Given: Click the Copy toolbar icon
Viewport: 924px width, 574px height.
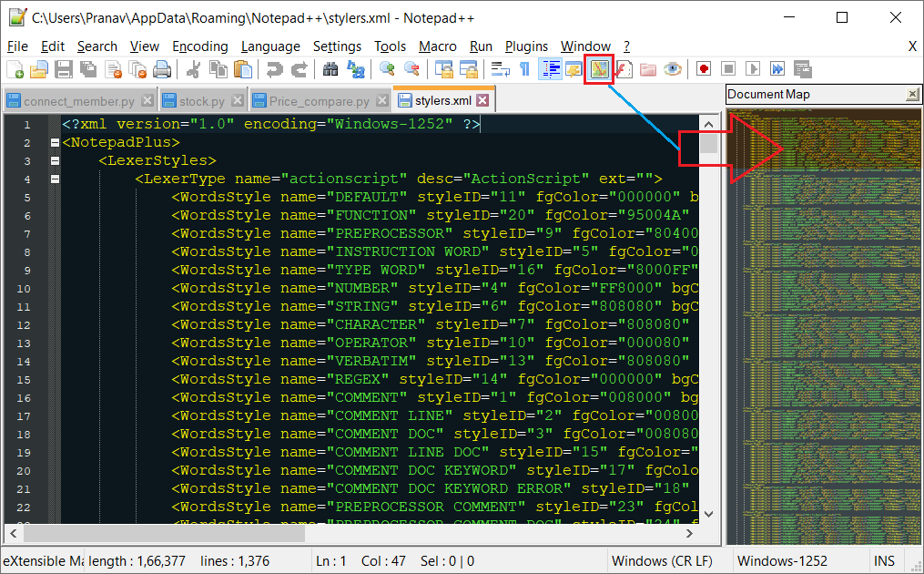Looking at the screenshot, I should coord(218,69).
